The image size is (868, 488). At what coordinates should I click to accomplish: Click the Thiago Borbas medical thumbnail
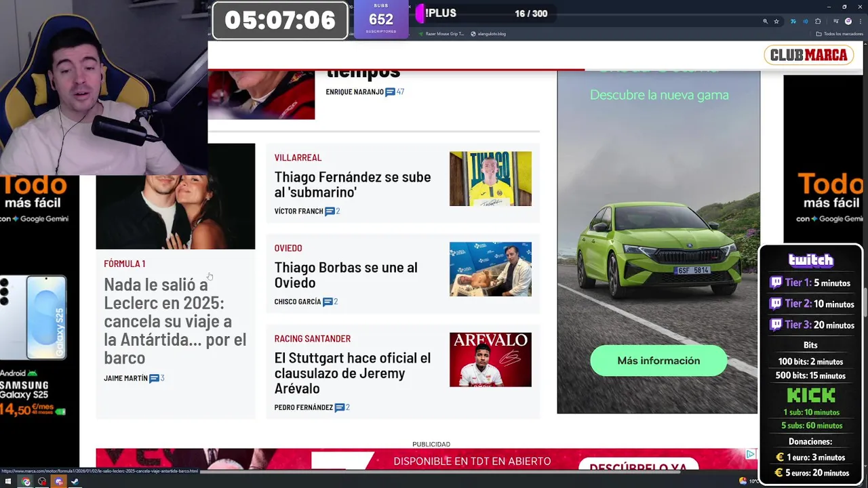[x=490, y=269]
